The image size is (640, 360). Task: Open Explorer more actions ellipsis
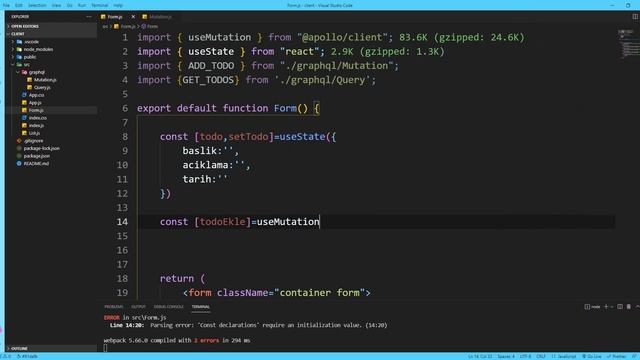pos(89,17)
